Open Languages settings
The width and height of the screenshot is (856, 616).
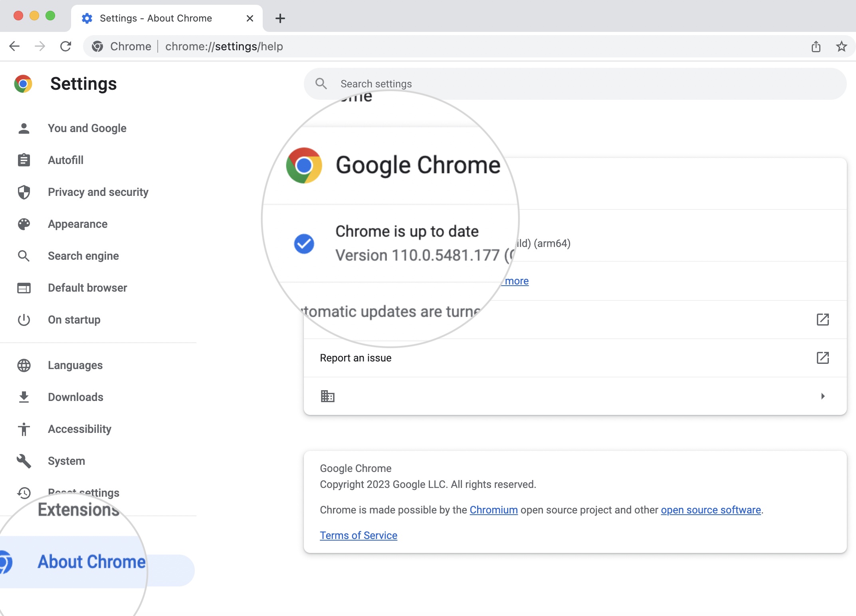[x=75, y=365]
